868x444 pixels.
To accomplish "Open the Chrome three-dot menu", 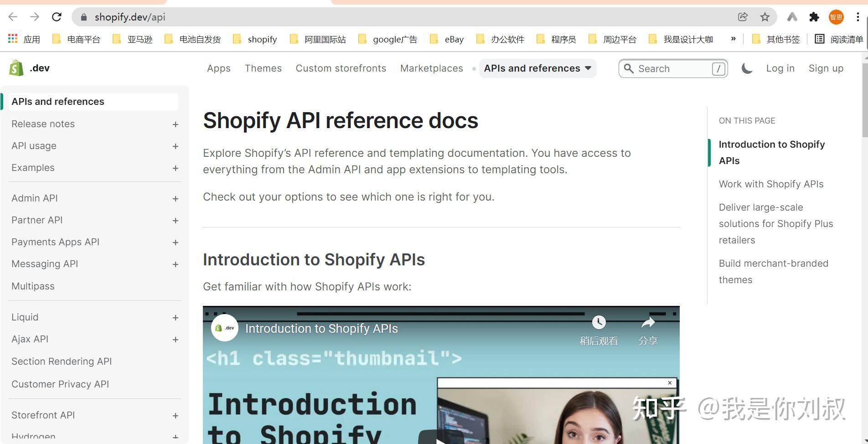I will (858, 17).
